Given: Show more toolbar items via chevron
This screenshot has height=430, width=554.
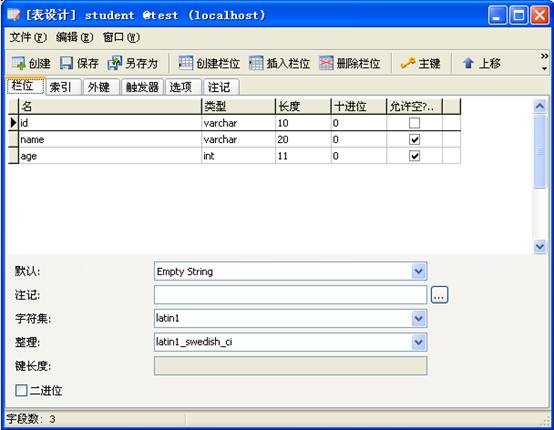Looking at the screenshot, I should tap(544, 56).
